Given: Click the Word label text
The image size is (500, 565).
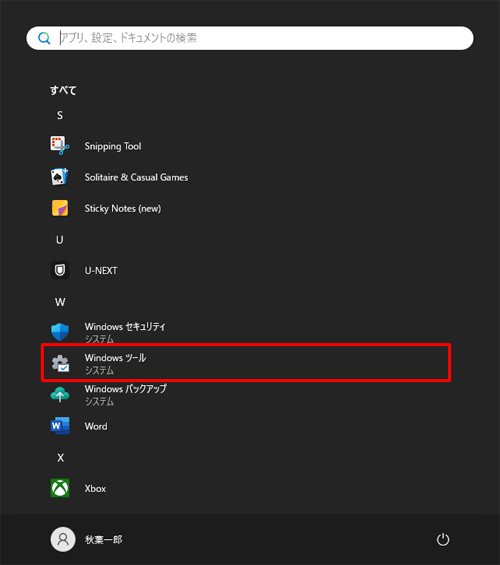Looking at the screenshot, I should [96, 426].
